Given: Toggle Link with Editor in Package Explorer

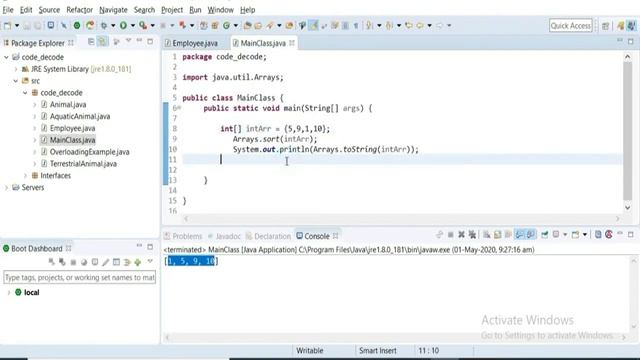Looking at the screenshot, I should coord(102,42).
